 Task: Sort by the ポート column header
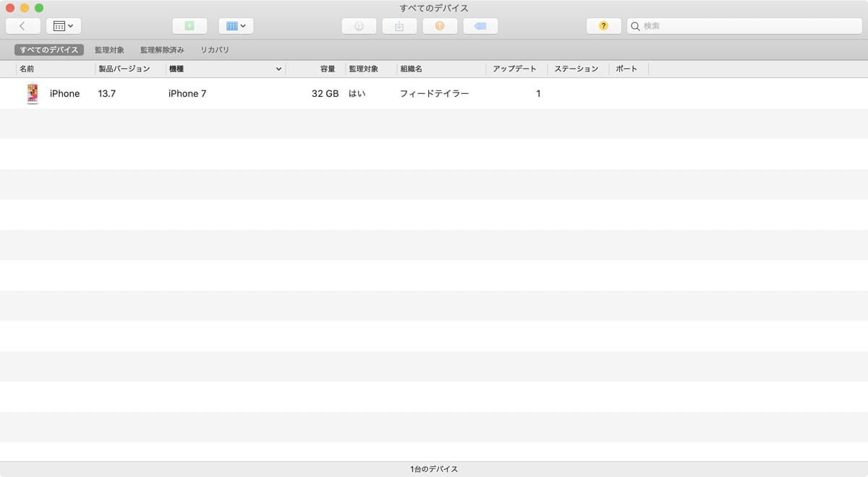(629, 69)
